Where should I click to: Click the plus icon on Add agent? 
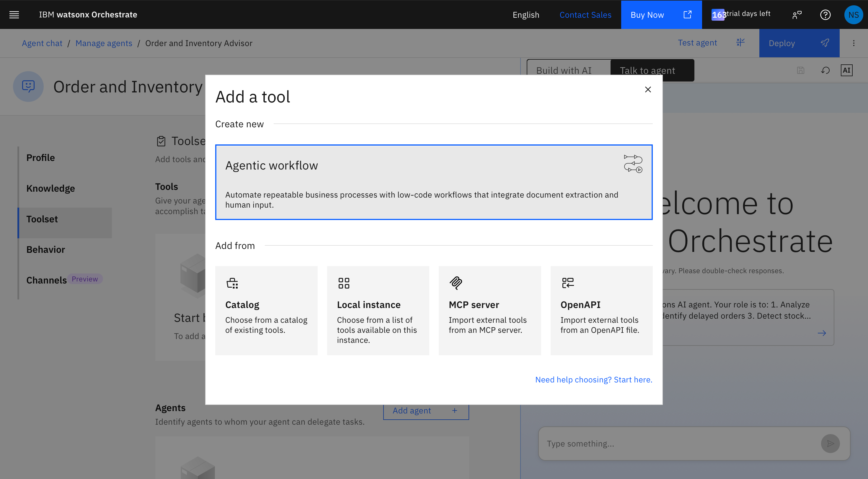pos(455,410)
